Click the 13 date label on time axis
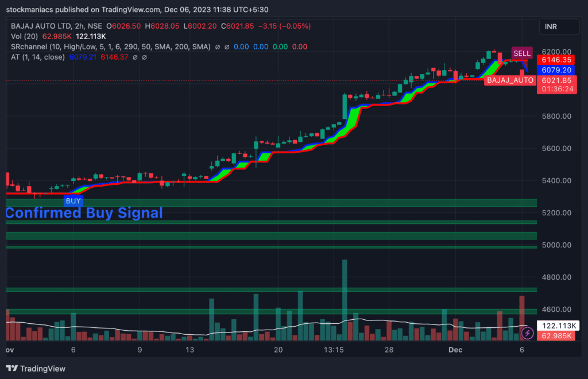This screenshot has width=588, height=379. pyautogui.click(x=189, y=350)
